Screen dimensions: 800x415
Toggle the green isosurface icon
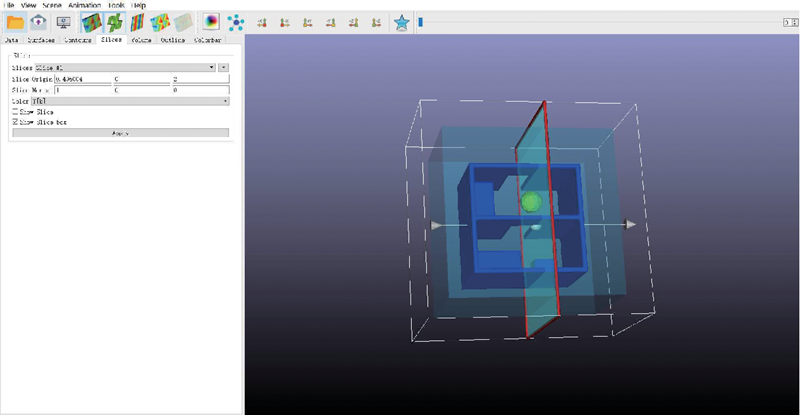[x=115, y=22]
